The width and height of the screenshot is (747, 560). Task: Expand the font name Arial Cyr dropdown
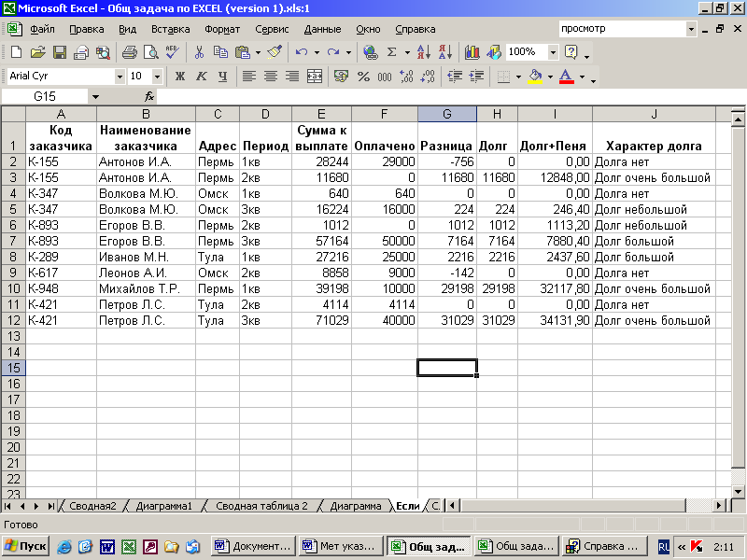pyautogui.click(x=120, y=77)
